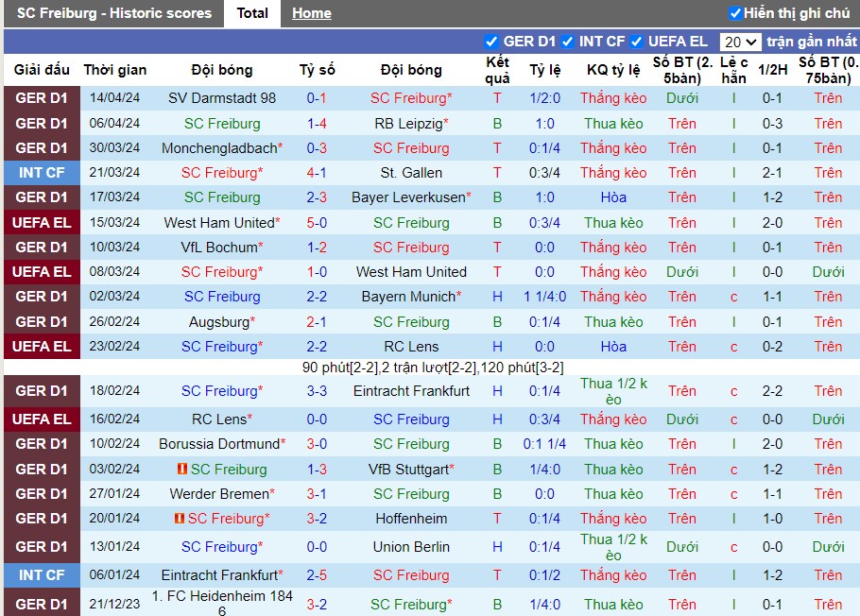This screenshot has width=860, height=616.
Task: Click the 1/2H column header
Action: (x=772, y=70)
